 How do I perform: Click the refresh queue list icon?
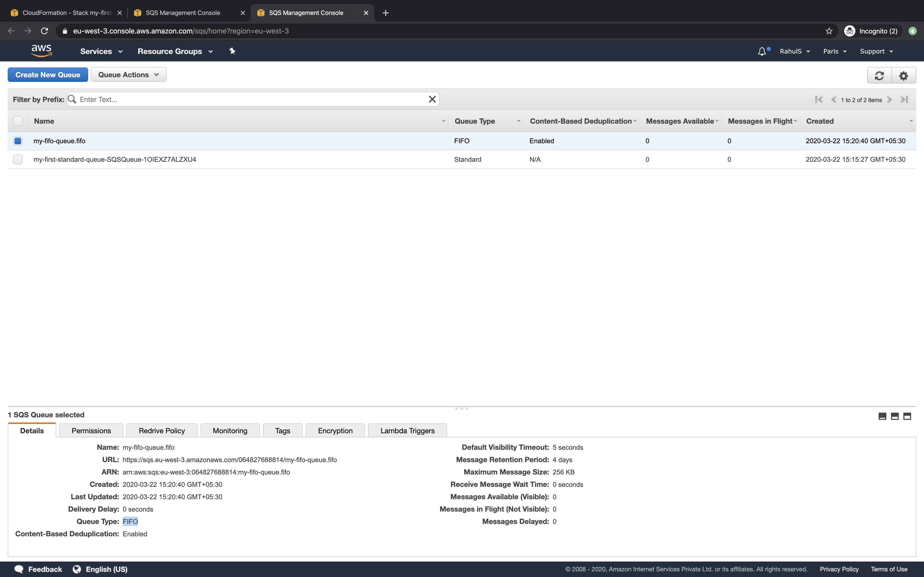click(879, 75)
